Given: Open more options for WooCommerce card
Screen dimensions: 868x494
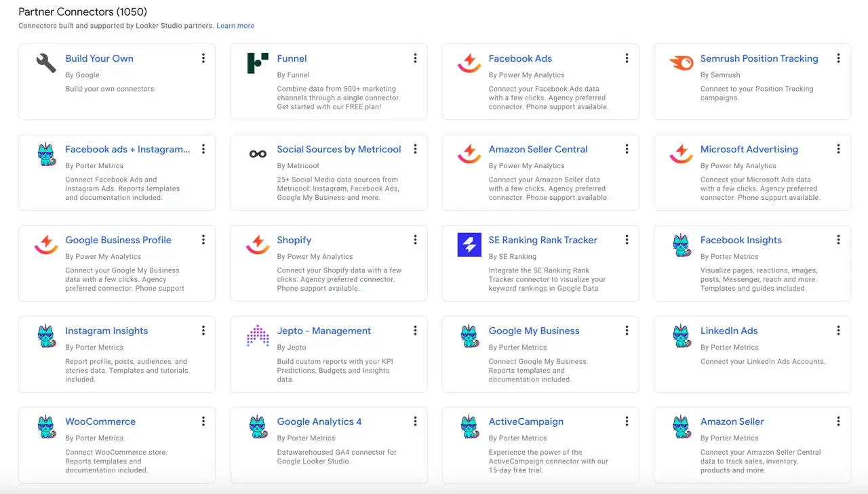Looking at the screenshot, I should (x=203, y=421).
